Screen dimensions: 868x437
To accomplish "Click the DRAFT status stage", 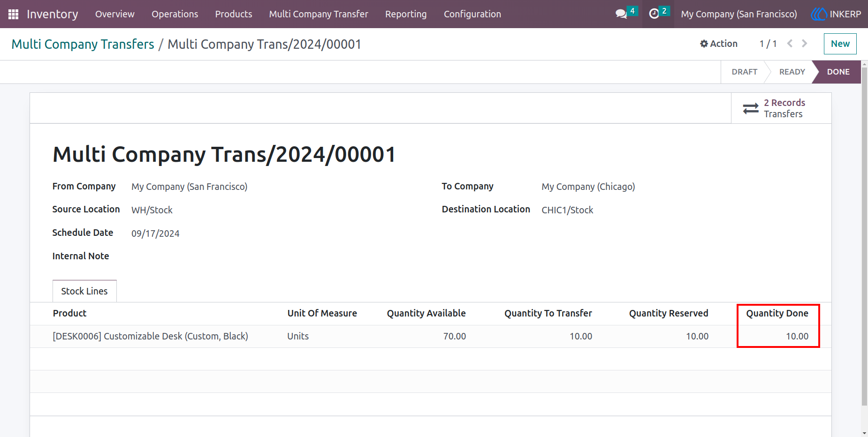I will pos(744,72).
